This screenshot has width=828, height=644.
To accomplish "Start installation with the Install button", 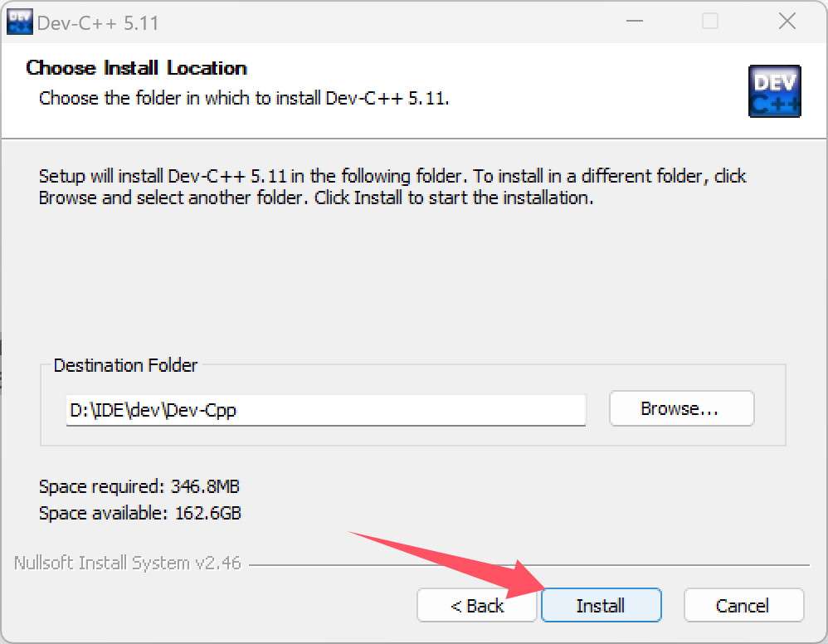I will (x=601, y=605).
